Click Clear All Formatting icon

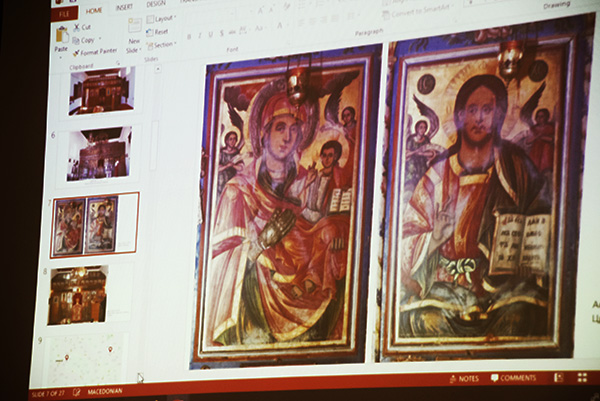tap(286, 7)
